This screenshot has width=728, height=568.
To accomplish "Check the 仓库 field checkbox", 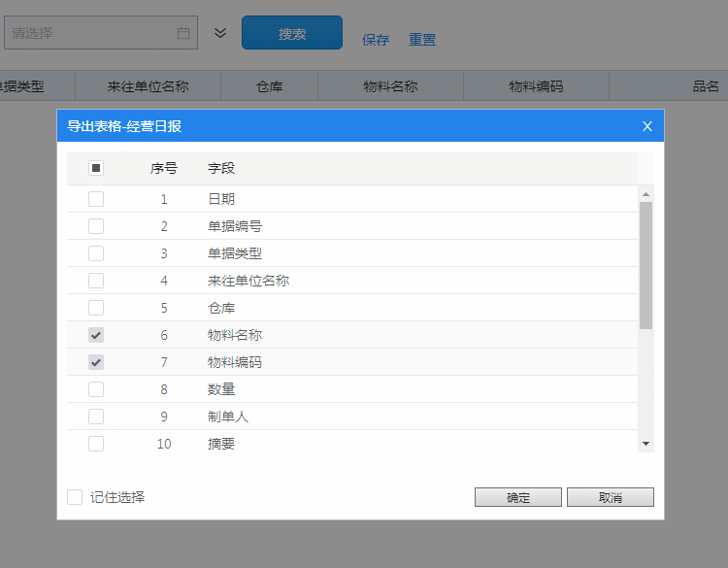I will pyautogui.click(x=96, y=308).
